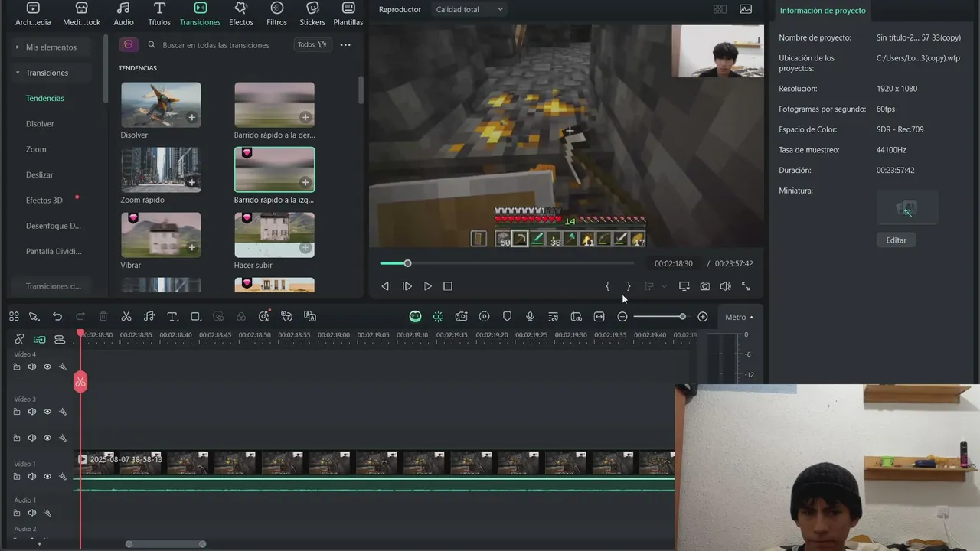Click the compare view grid icon above preview
This screenshot has height=551, width=980.
(720, 9)
